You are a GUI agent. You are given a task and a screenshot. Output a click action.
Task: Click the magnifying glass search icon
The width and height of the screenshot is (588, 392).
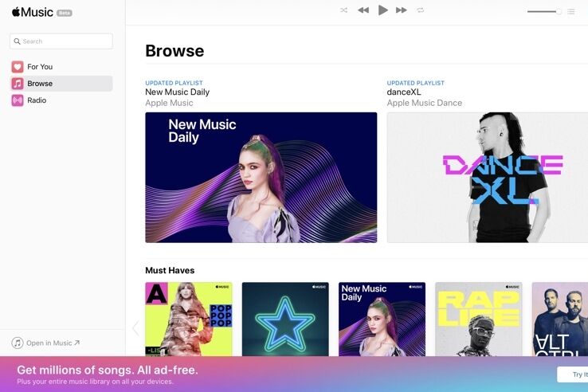tap(17, 41)
